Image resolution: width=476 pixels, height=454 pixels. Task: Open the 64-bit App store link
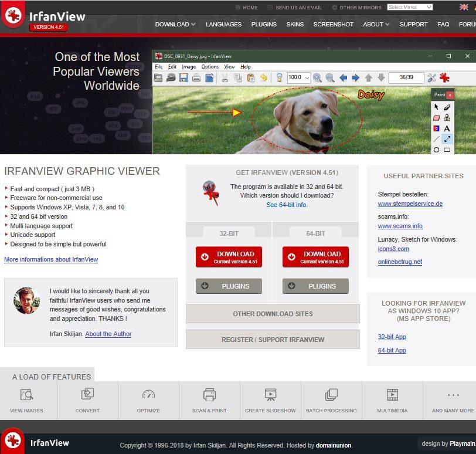(x=392, y=350)
